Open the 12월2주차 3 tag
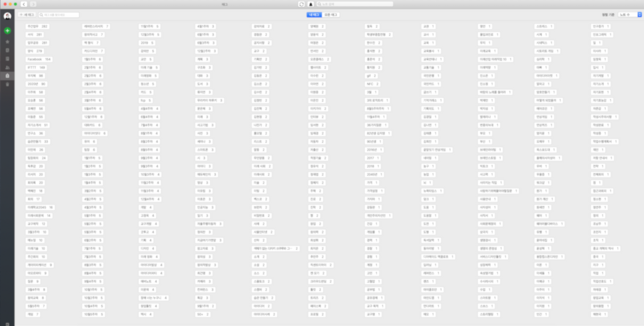The width and height of the screenshot is (644, 326). point(206,51)
